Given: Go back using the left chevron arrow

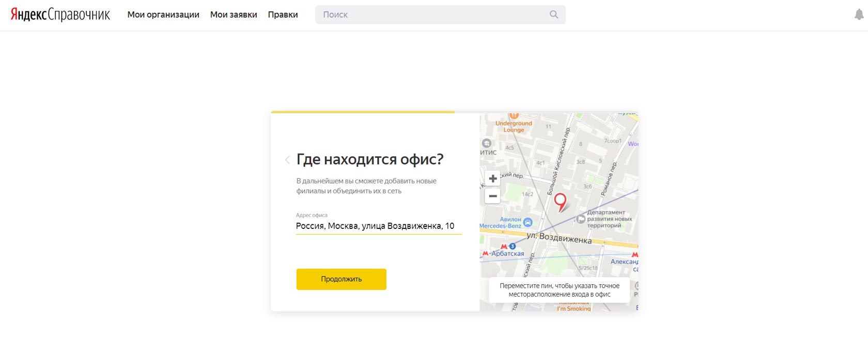Looking at the screenshot, I should [287, 160].
